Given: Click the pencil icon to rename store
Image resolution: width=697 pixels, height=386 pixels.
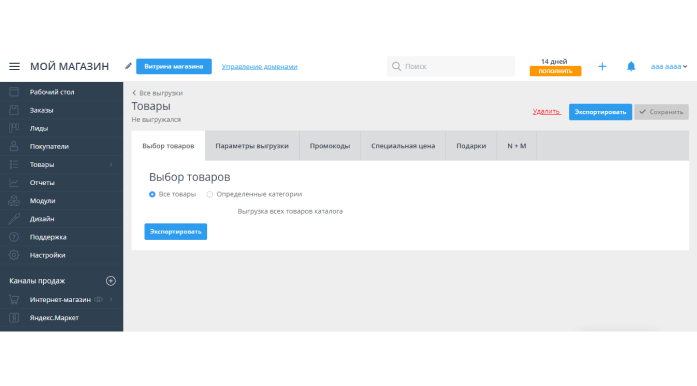Looking at the screenshot, I should click(128, 66).
